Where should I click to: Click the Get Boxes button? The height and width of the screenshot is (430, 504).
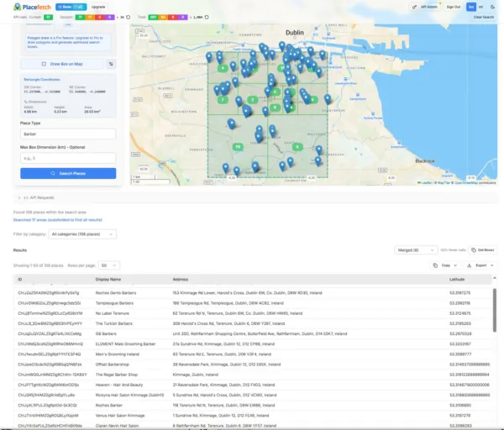pyautogui.click(x=483, y=250)
